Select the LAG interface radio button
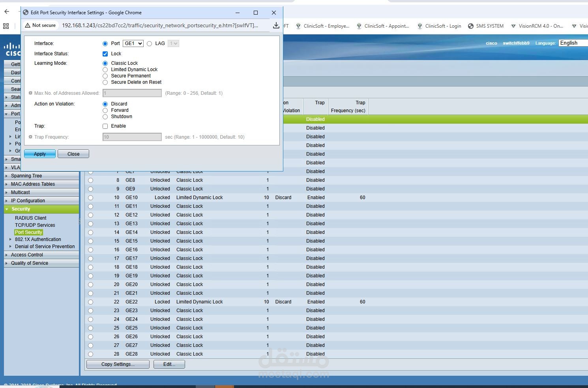 pyautogui.click(x=149, y=44)
